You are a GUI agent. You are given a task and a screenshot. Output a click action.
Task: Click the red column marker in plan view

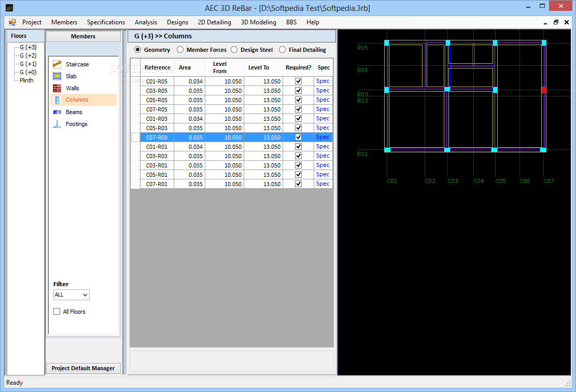544,90
